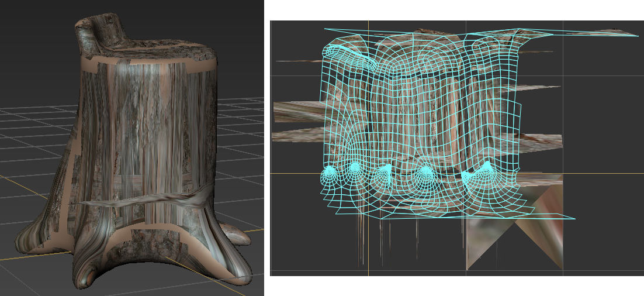The height and width of the screenshot is (296, 644).
Task: Select the bottom-right corner vertex of UV mesh
Action: (574, 219)
